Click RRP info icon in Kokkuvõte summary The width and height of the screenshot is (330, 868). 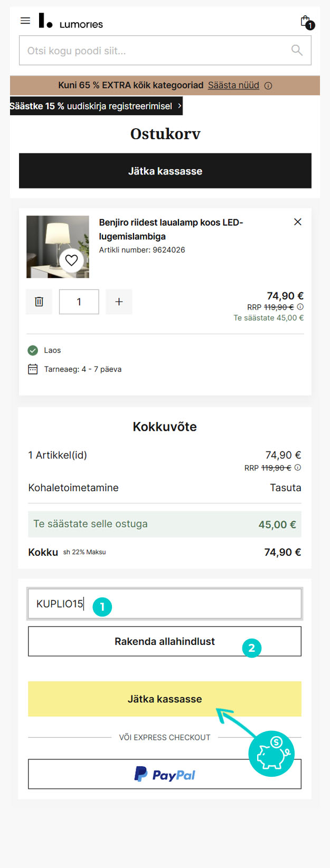coord(298,468)
